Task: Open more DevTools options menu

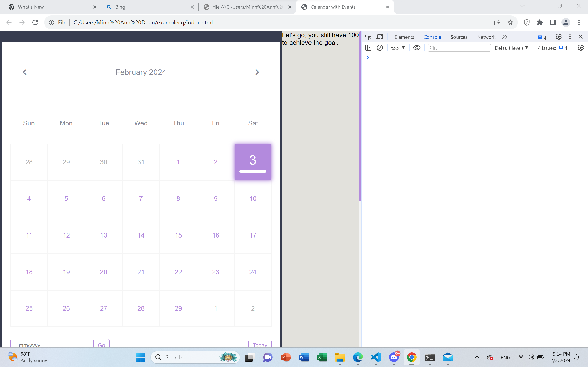Action: click(x=570, y=37)
